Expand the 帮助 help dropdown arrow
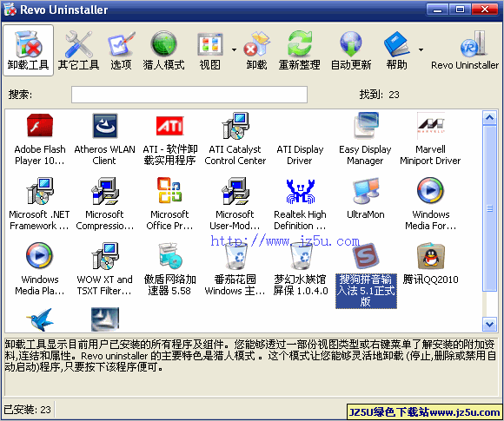The width and height of the screenshot is (504, 421). tap(421, 49)
